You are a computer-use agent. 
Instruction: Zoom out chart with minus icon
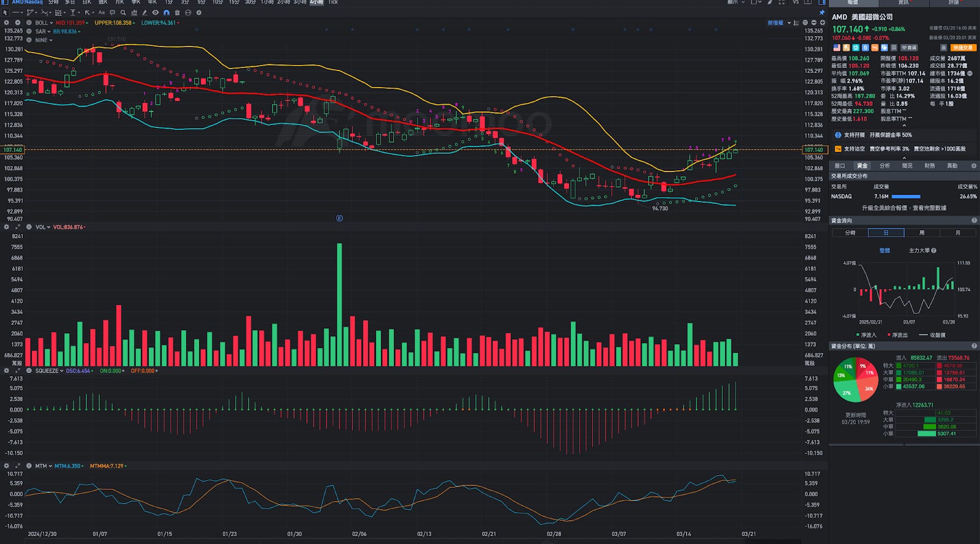click(814, 23)
